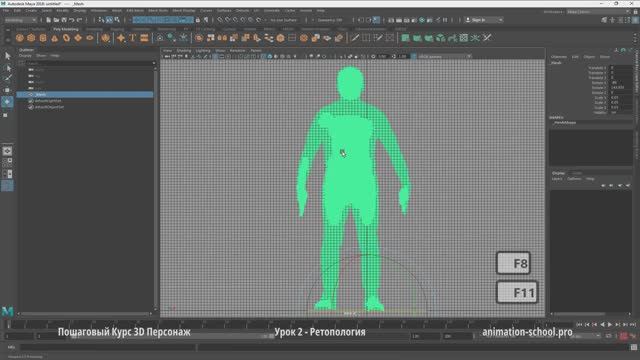Create a polygon plane from the shelf
The height and width of the screenshot is (360, 640).
(78, 38)
